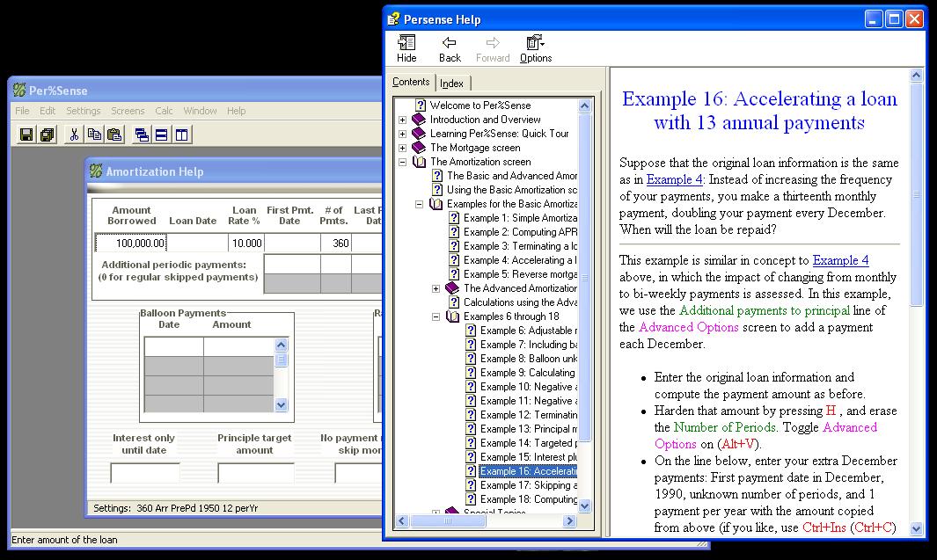Image resolution: width=937 pixels, height=560 pixels.
Task: Hide the help navigation pane
Action: pyautogui.click(x=406, y=49)
